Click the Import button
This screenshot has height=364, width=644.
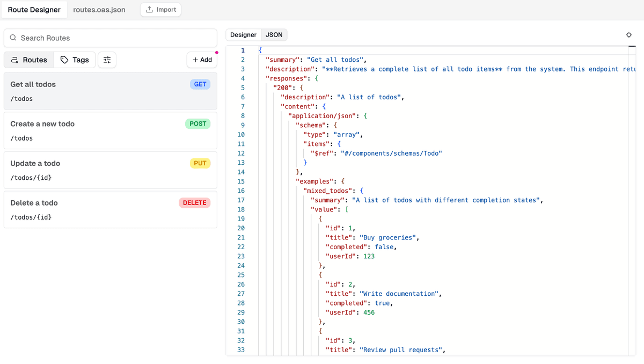161,10
